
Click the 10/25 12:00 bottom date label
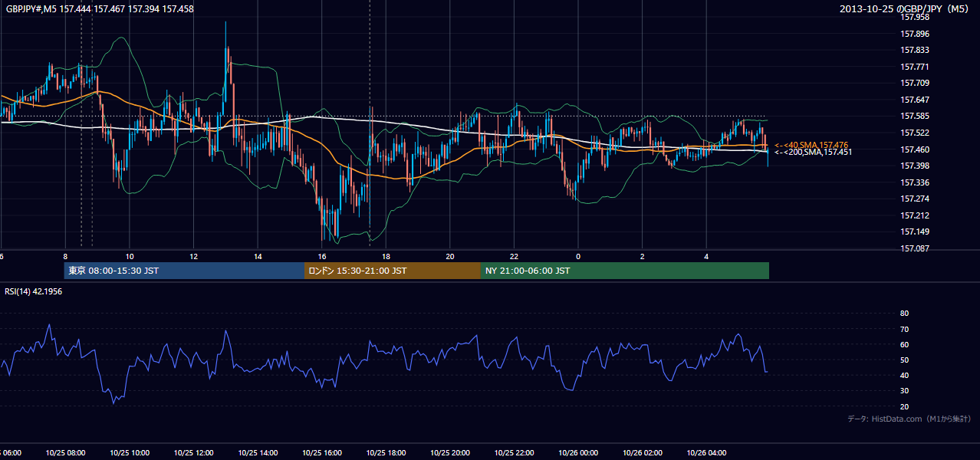click(x=194, y=453)
